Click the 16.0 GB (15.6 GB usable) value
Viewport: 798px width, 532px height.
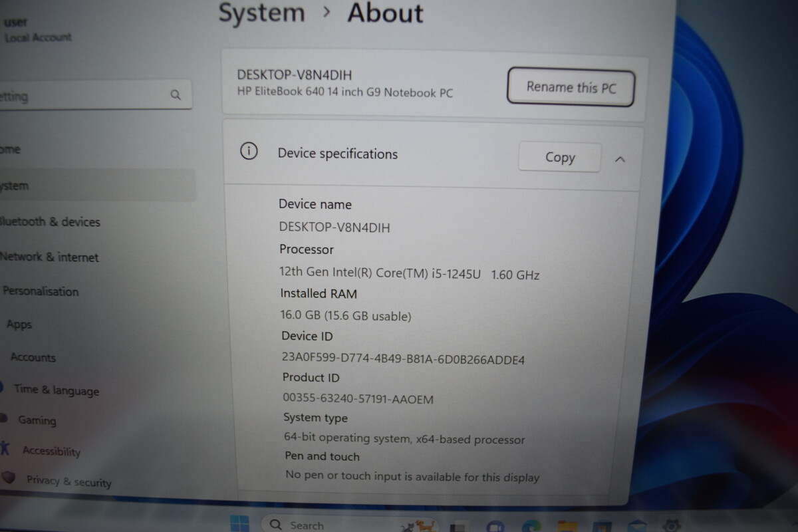[x=346, y=316]
